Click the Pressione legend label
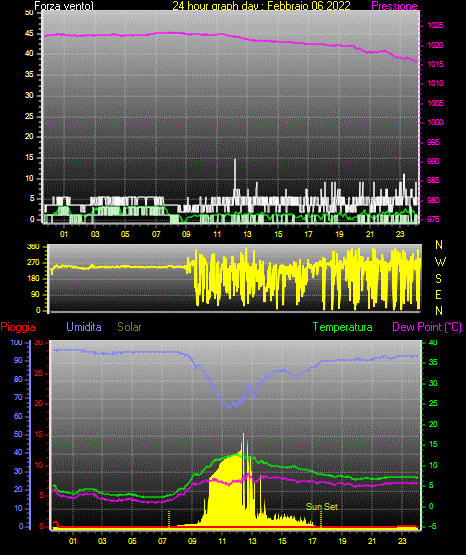The width and height of the screenshot is (466, 555). [x=394, y=6]
